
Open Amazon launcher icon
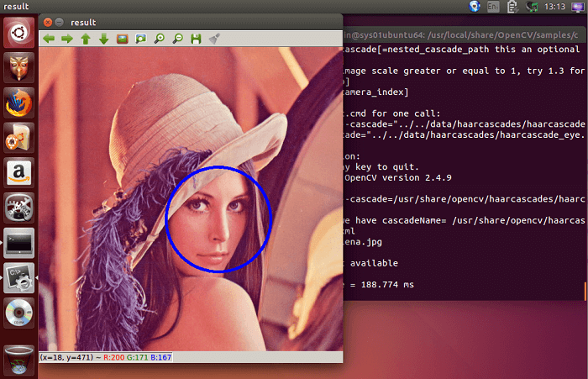(x=18, y=172)
